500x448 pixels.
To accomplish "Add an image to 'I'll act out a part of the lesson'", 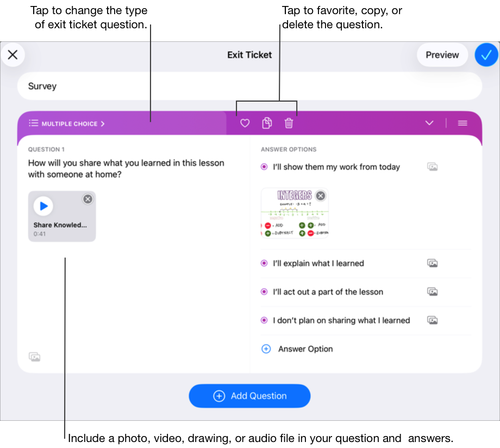I will click(432, 291).
